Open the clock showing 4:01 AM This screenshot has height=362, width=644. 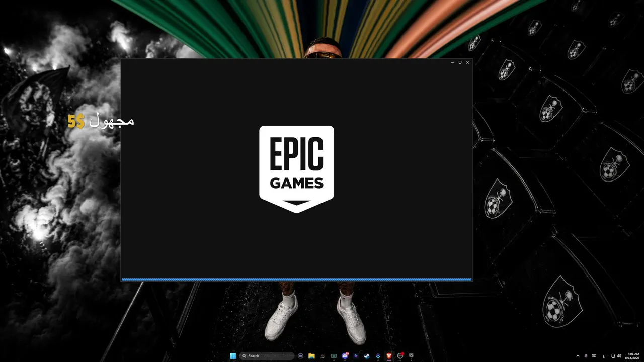(633, 356)
